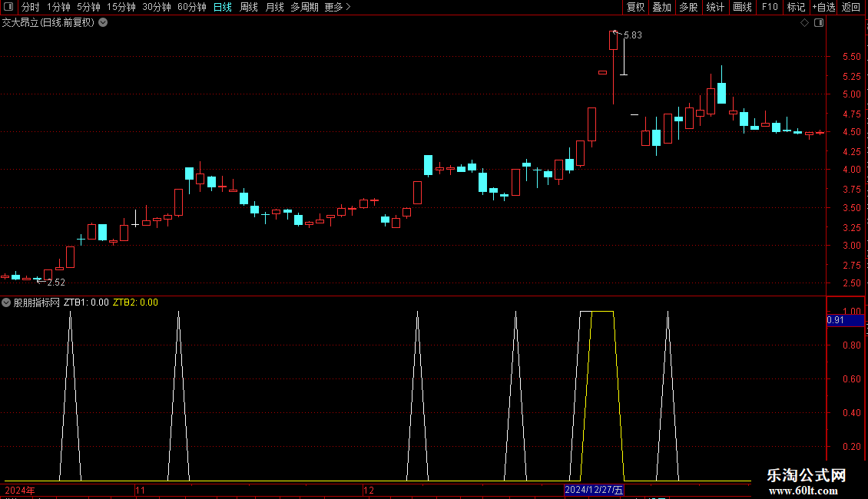Click the 2024年 label on time axis

(x=20, y=490)
